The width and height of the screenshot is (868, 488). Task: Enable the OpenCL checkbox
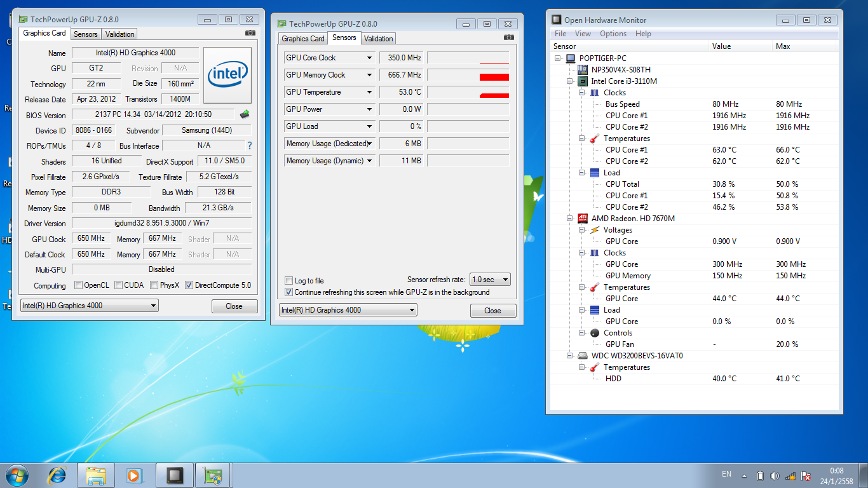tap(79, 285)
